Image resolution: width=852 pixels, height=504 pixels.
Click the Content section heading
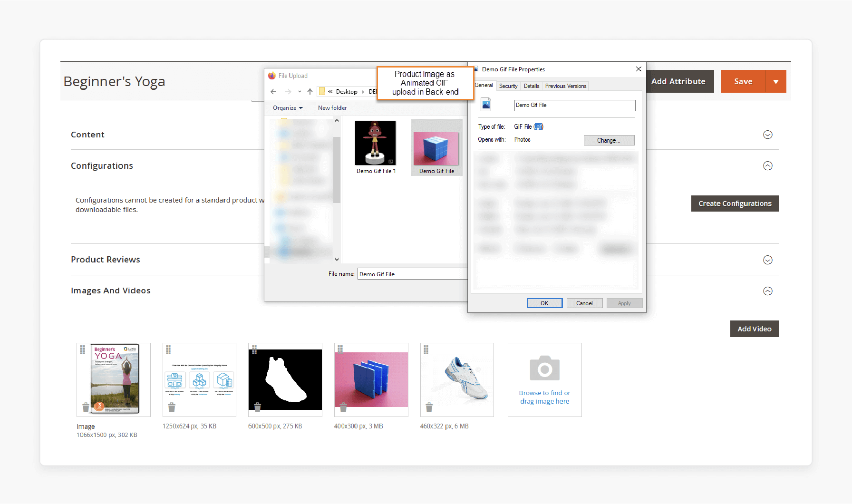tap(87, 135)
